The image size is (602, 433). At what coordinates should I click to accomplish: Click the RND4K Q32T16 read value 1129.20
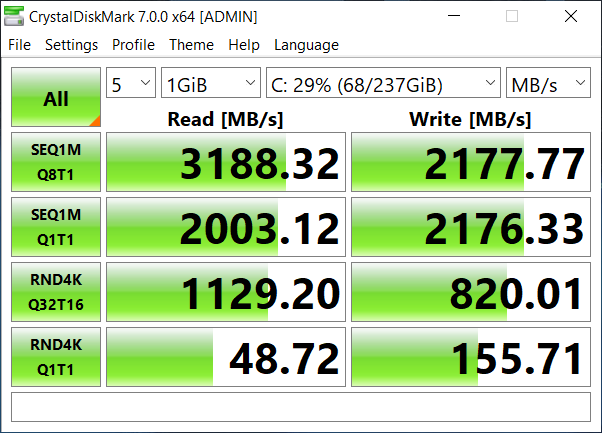[226, 292]
